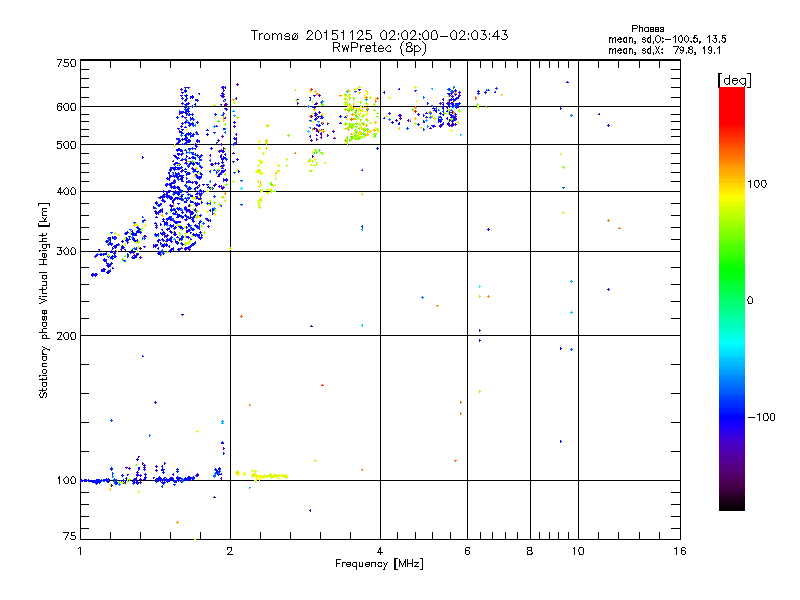Viewport: 800px width, 600px height.
Task: Click the plot title 'Tromsø 20151125 02:02:00-02:03:43'
Action: click(379, 35)
